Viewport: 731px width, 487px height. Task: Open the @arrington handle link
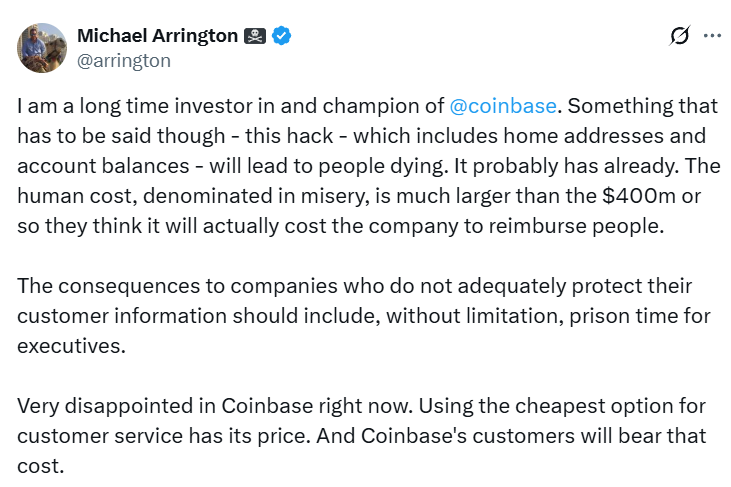click(124, 61)
